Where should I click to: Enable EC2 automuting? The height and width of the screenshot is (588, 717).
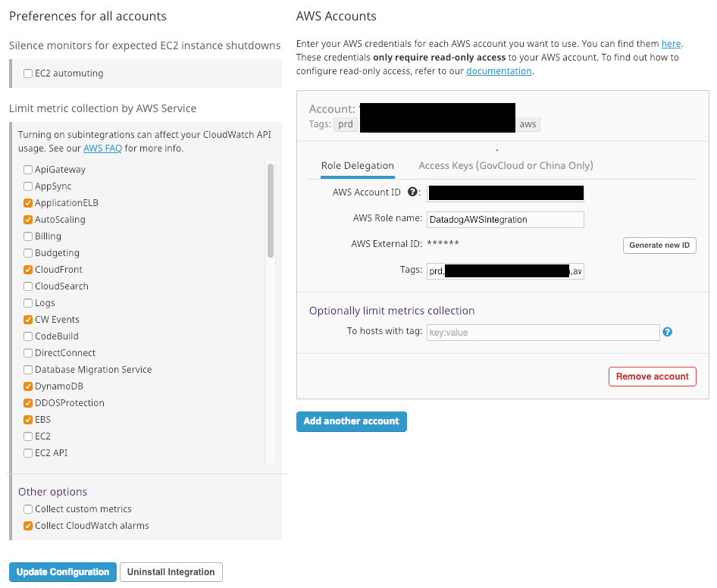click(27, 73)
